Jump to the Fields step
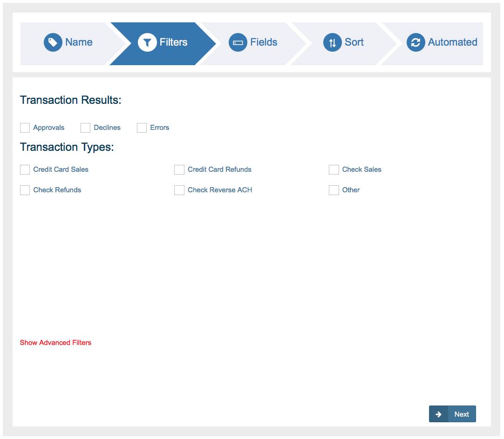 [x=265, y=42]
